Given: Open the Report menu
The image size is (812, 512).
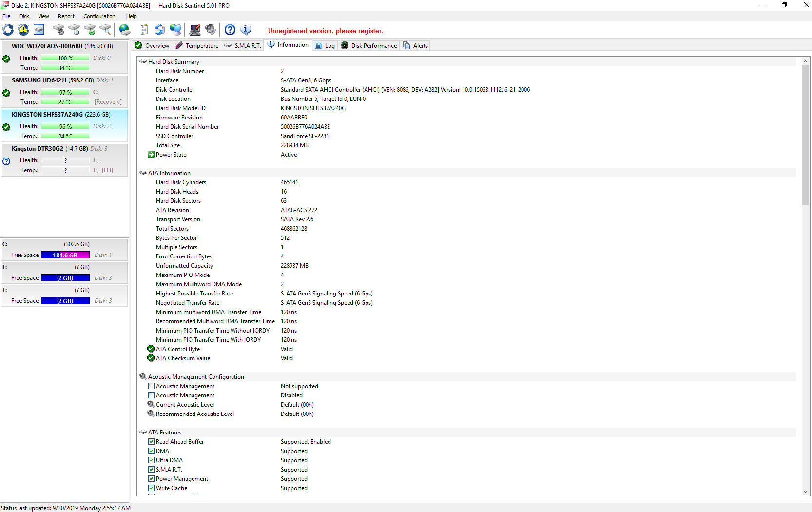Looking at the screenshot, I should click(x=66, y=16).
